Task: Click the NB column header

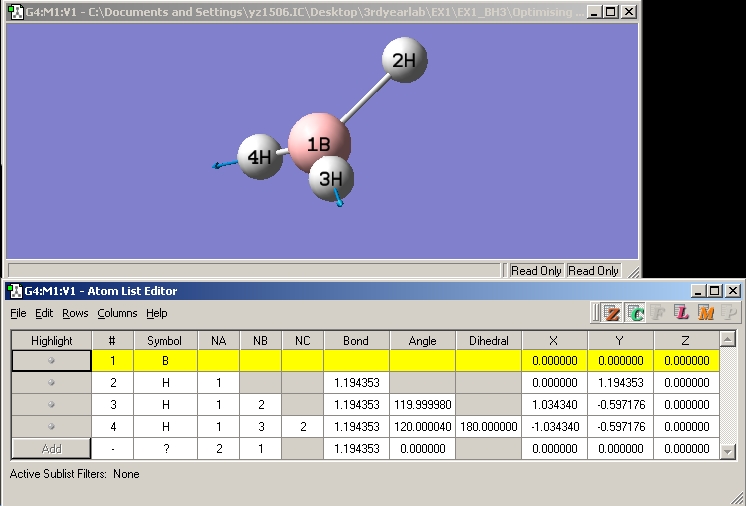Action: click(x=260, y=341)
